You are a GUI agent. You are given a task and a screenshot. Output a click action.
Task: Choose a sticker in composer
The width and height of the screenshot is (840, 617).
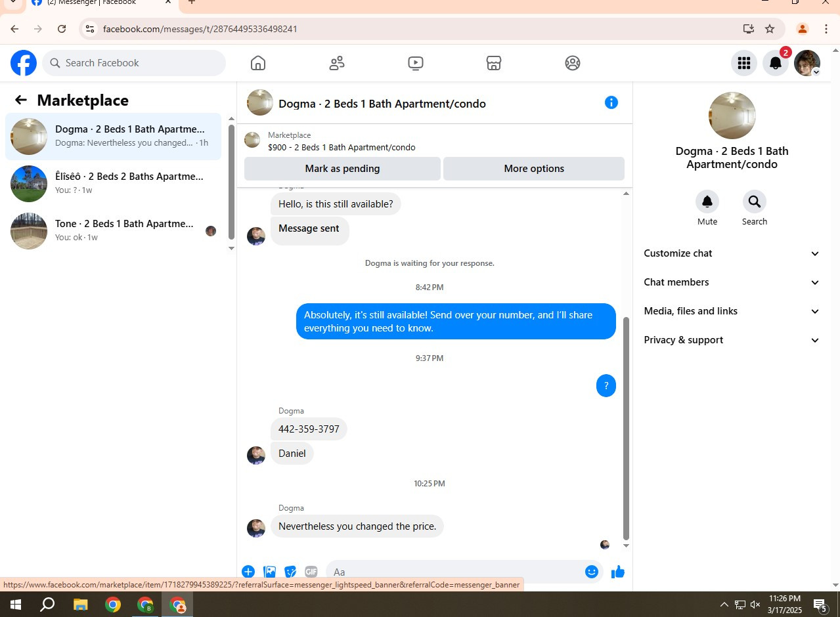pyautogui.click(x=290, y=572)
